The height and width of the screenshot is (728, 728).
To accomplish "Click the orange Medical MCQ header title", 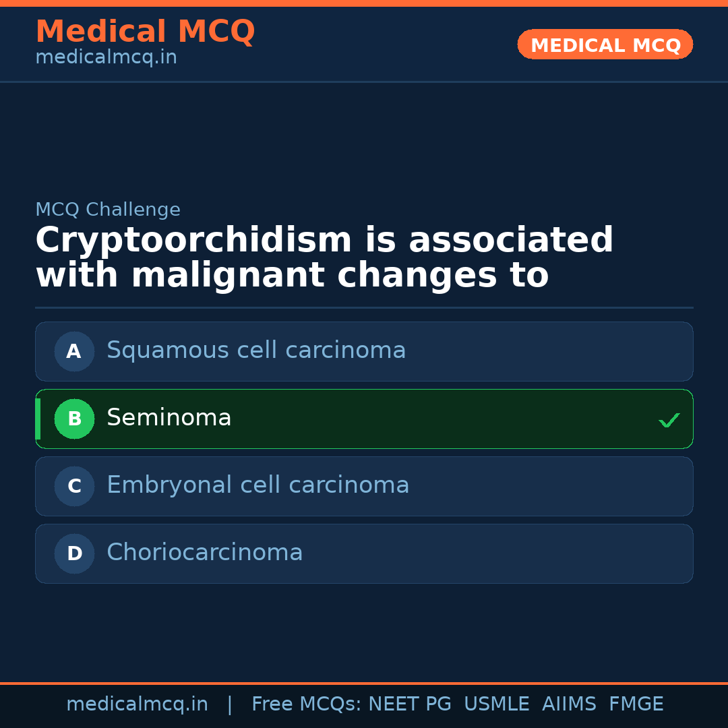I will click(x=145, y=32).
